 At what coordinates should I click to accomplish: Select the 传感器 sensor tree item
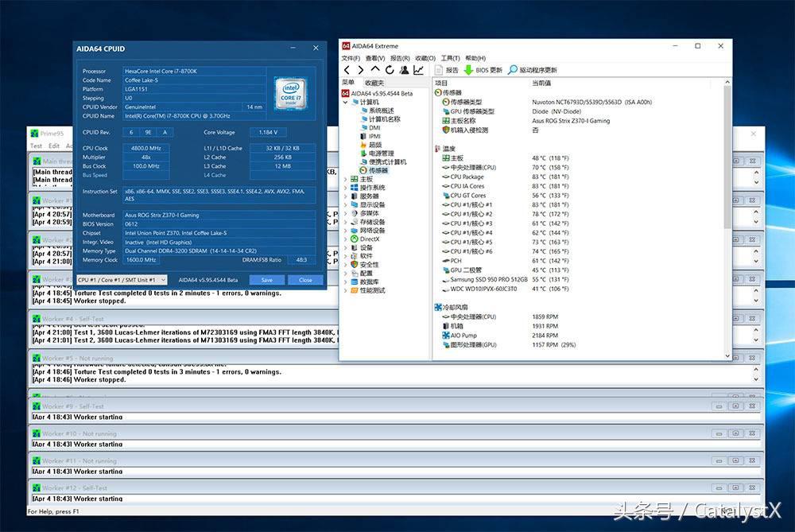(374, 171)
